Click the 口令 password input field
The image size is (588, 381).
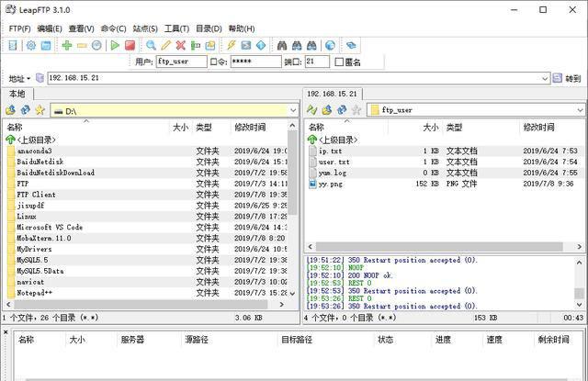255,62
